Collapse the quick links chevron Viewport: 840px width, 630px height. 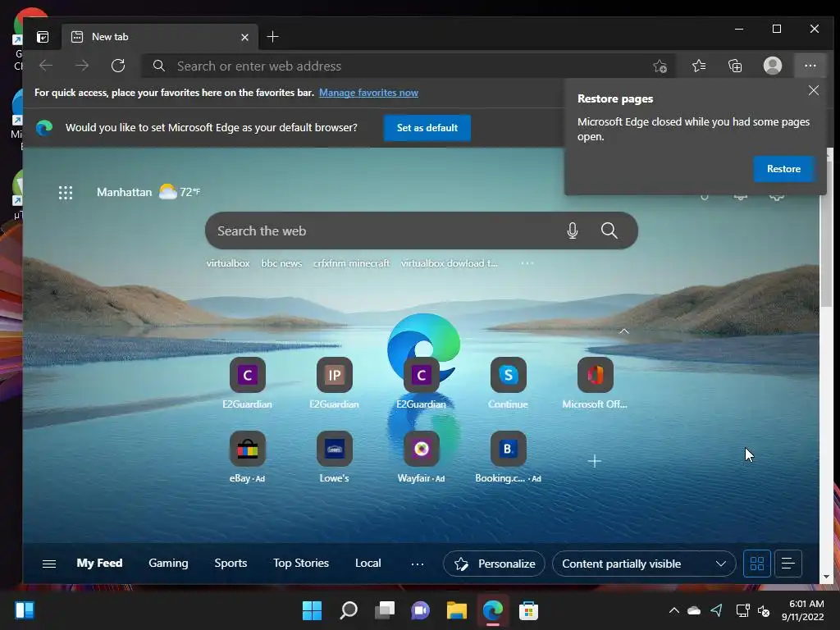tap(624, 331)
